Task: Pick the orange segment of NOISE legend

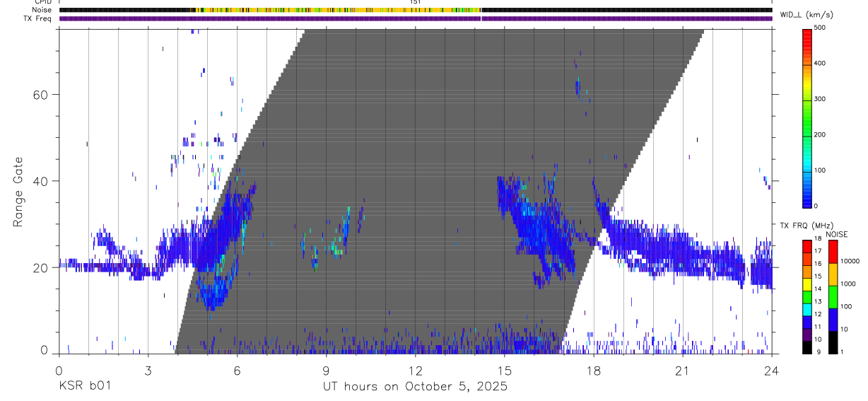Action: tap(833, 274)
